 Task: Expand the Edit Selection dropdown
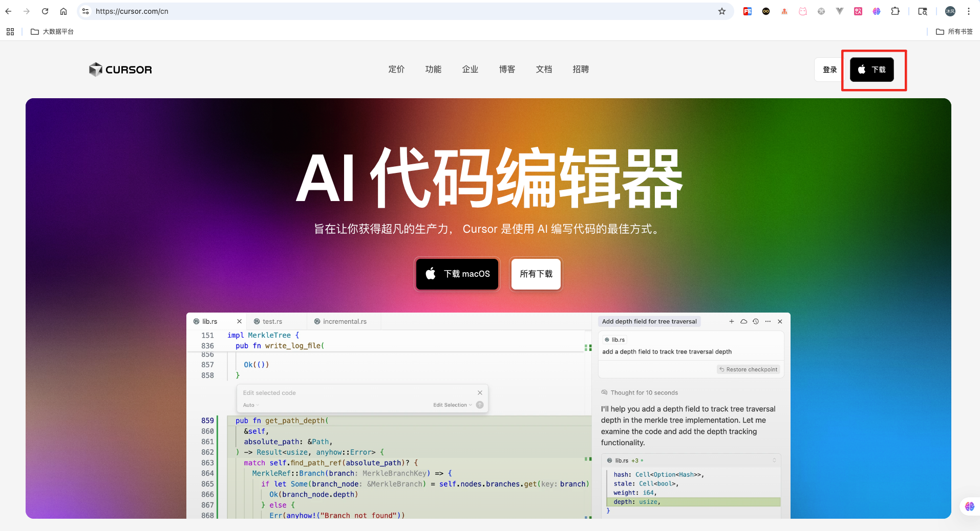453,405
